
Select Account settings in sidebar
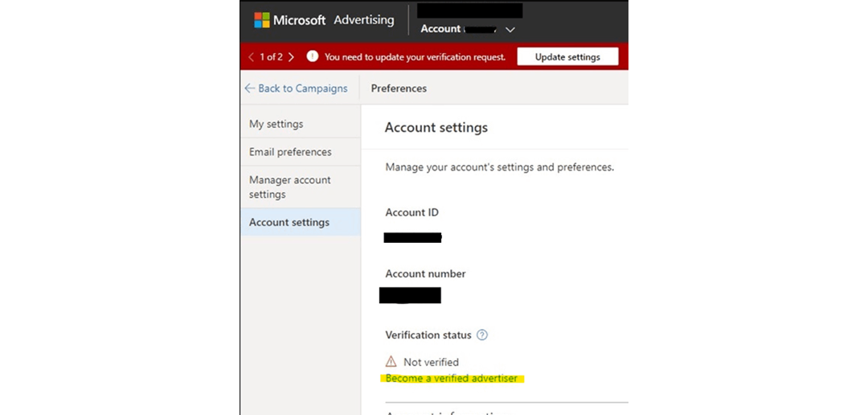pos(300,222)
